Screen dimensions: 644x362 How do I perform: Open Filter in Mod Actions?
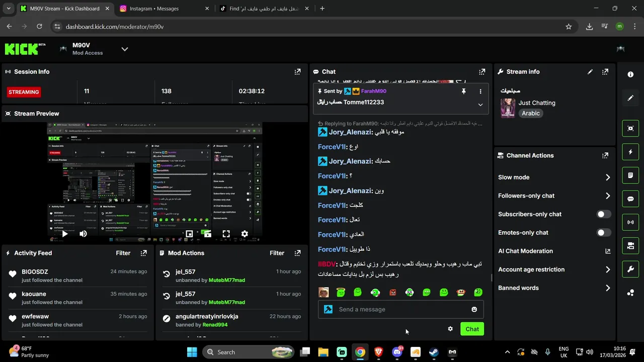(277, 253)
